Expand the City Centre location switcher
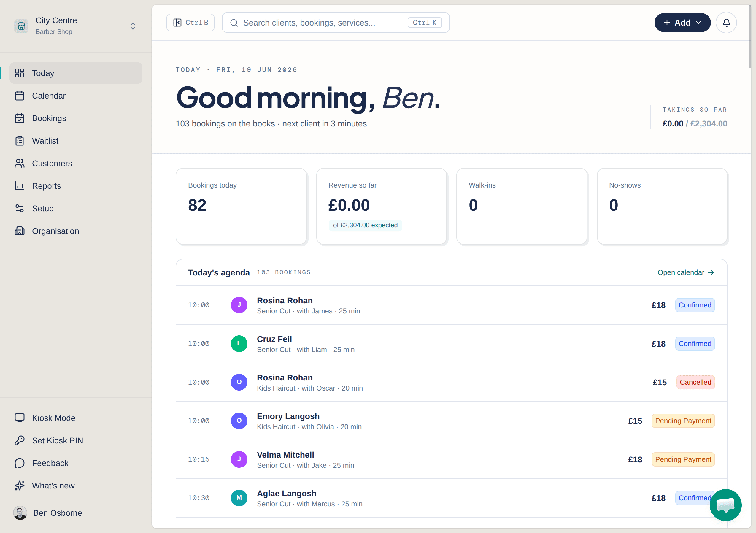 point(133,26)
